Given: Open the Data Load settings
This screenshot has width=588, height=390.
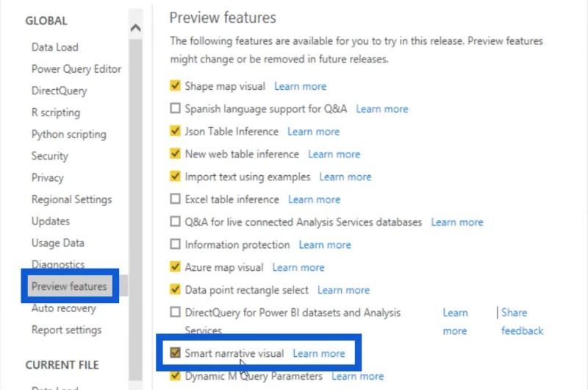Looking at the screenshot, I should click(x=54, y=47).
